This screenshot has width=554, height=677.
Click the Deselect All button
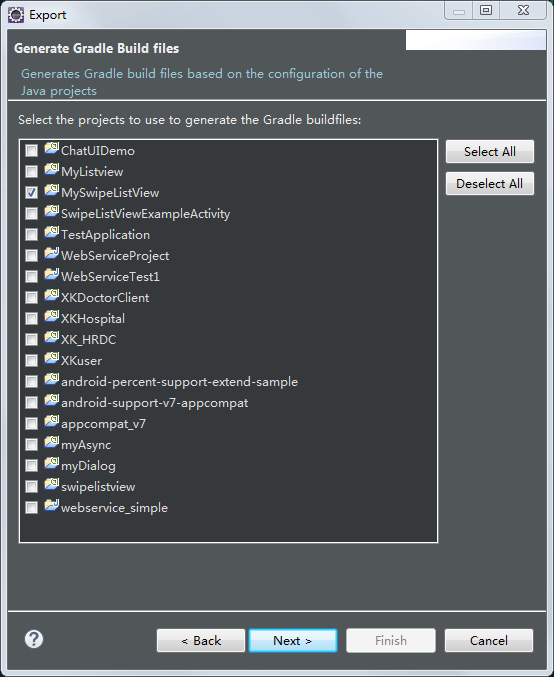[490, 183]
